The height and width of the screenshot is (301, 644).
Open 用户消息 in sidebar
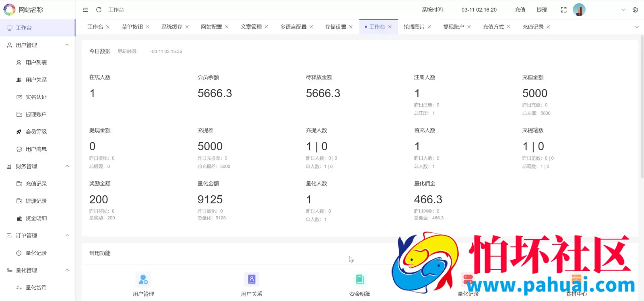click(37, 149)
